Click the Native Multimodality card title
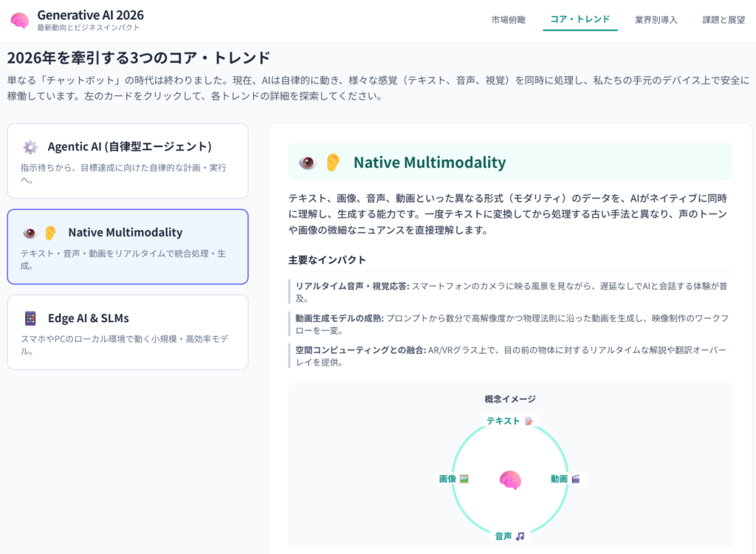Screen dimensions: 756x554 pos(125,233)
